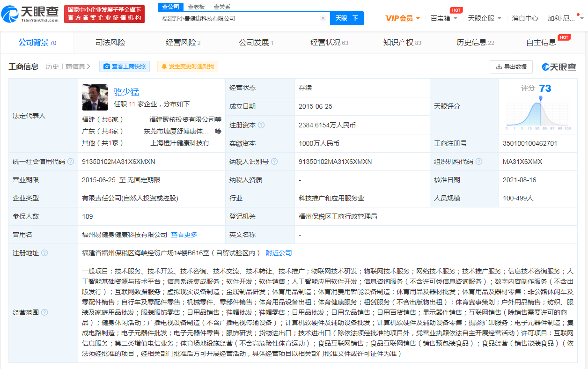Click 发生变更时通知我 button
Screen dimensions: 588x369
coord(187,66)
